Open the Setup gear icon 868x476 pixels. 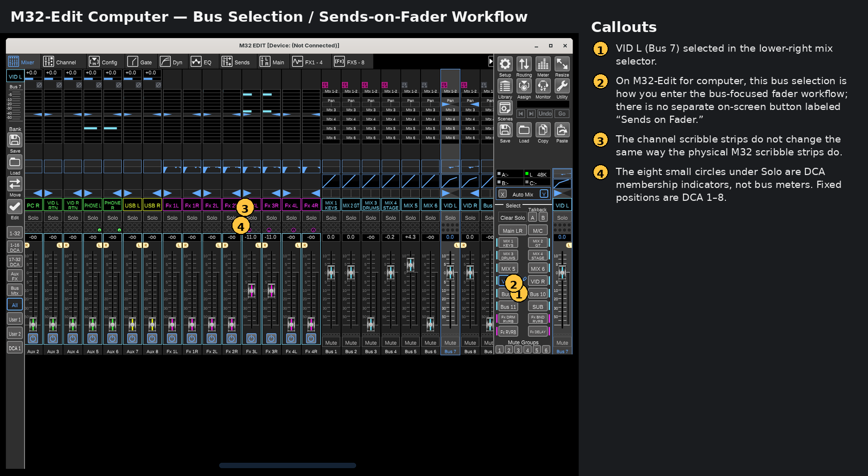pyautogui.click(x=505, y=64)
